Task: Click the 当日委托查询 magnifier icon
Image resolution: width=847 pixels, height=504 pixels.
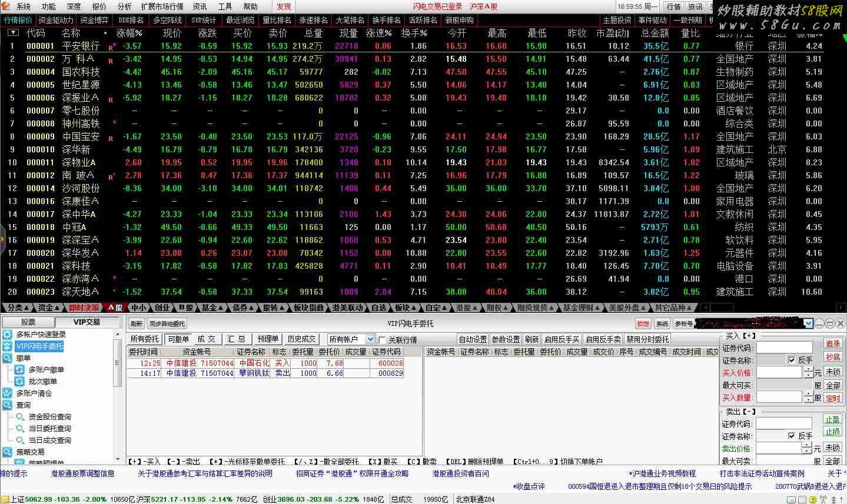Action: click(20, 428)
